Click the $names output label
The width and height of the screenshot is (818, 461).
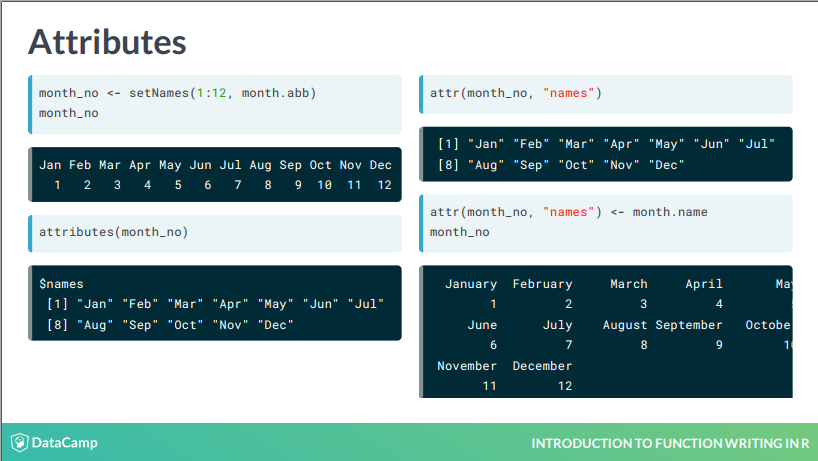coord(61,284)
